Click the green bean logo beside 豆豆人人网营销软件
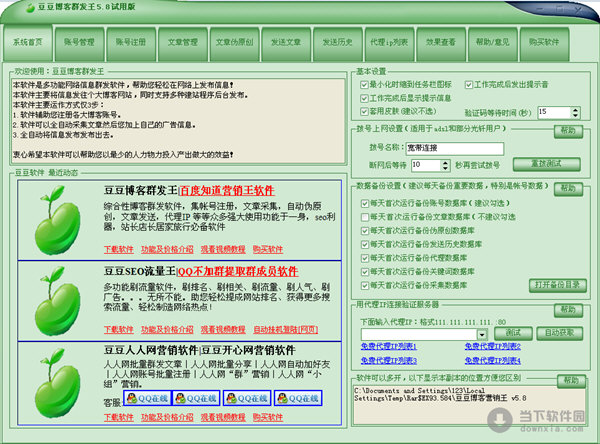Image resolution: width=600 pixels, height=444 pixels. click(x=56, y=383)
